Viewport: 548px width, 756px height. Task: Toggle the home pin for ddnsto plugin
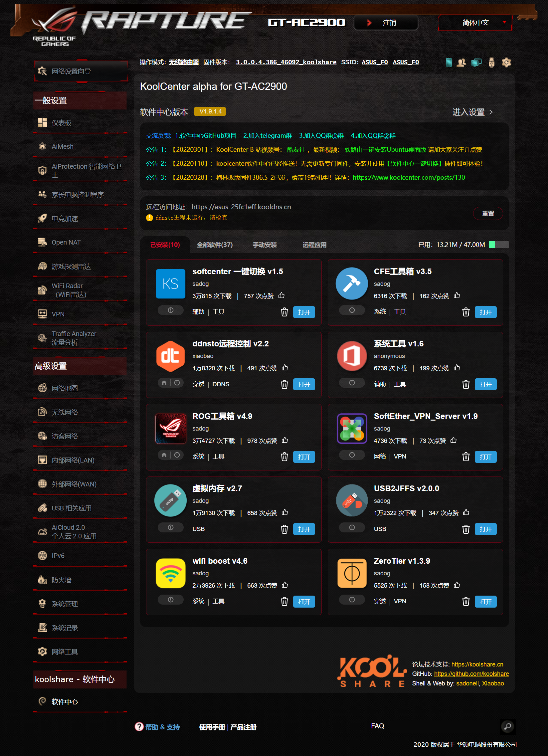pyautogui.click(x=164, y=383)
